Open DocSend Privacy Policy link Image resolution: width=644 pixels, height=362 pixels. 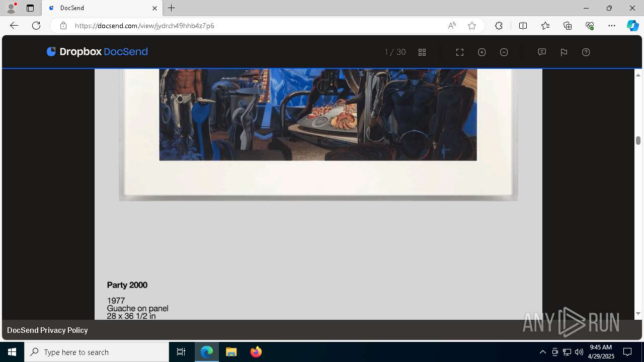[x=47, y=330]
